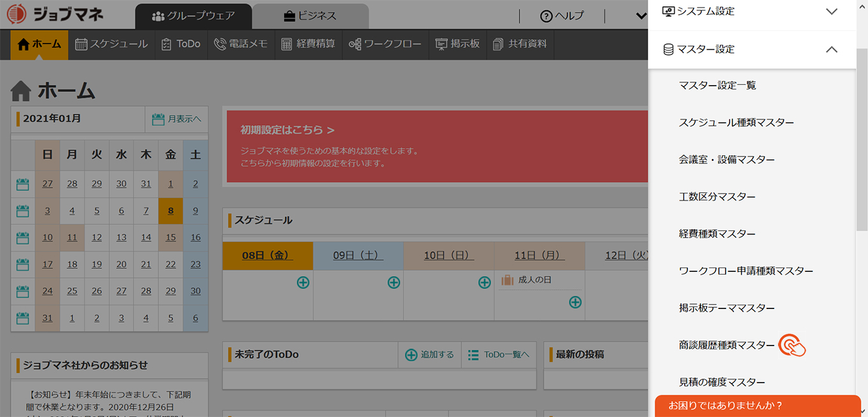Click week icon for row starting 3
This screenshot has height=417, width=868.
[23, 211]
